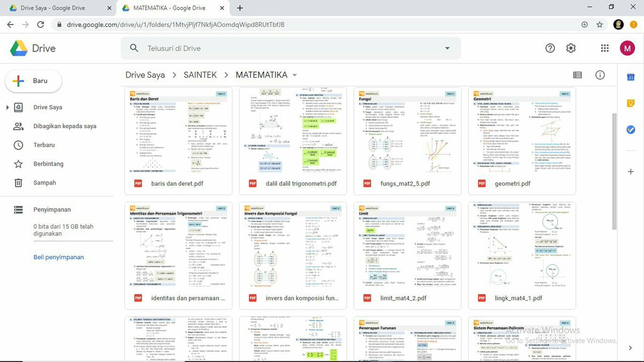Click Chrome profile avatar icon
Viewport: 644px width, 362px height.
619,25
